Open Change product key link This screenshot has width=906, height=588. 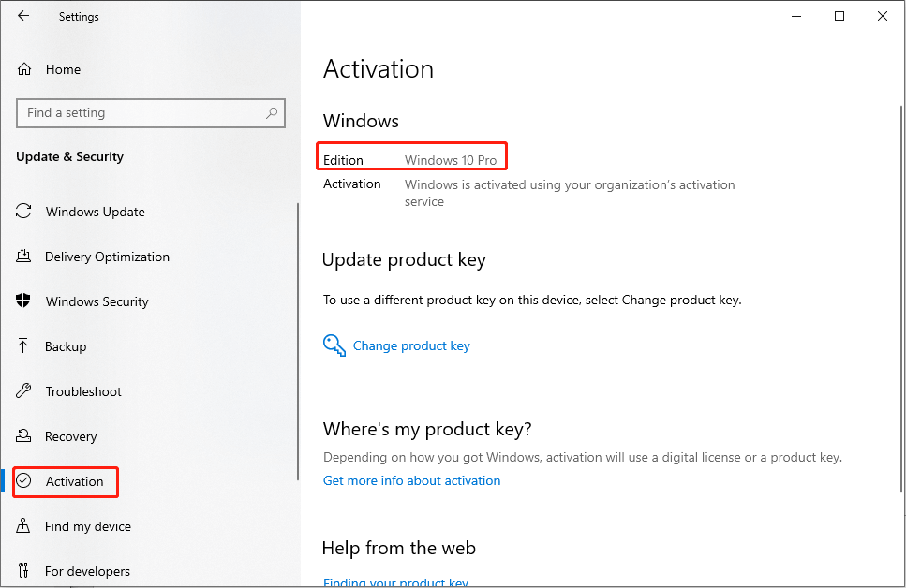[411, 345]
